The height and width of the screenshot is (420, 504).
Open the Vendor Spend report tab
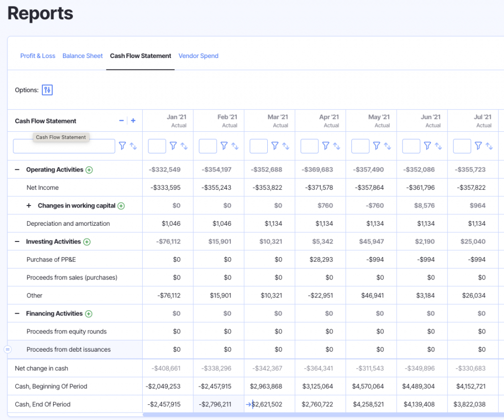(198, 56)
